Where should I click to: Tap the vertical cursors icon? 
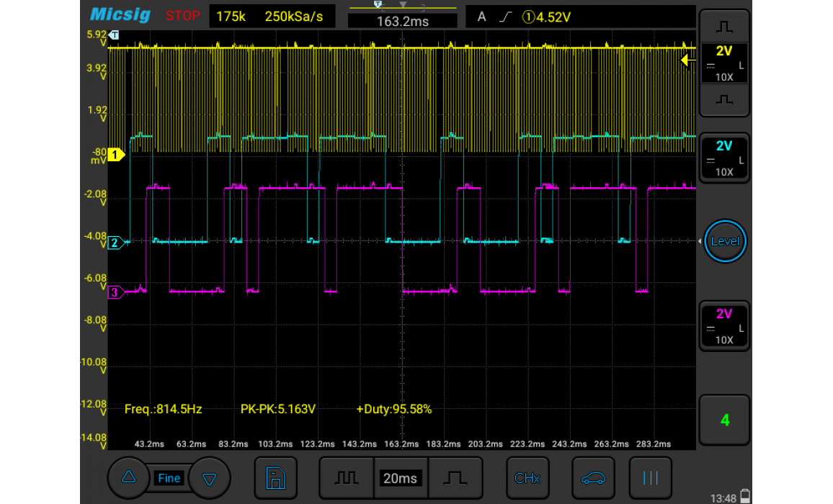pyautogui.click(x=650, y=478)
